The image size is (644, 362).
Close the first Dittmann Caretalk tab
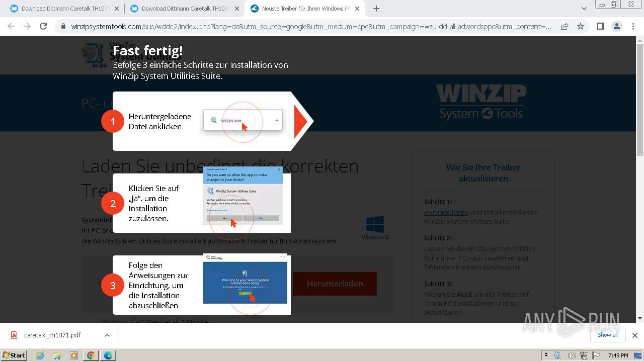pyautogui.click(x=117, y=9)
